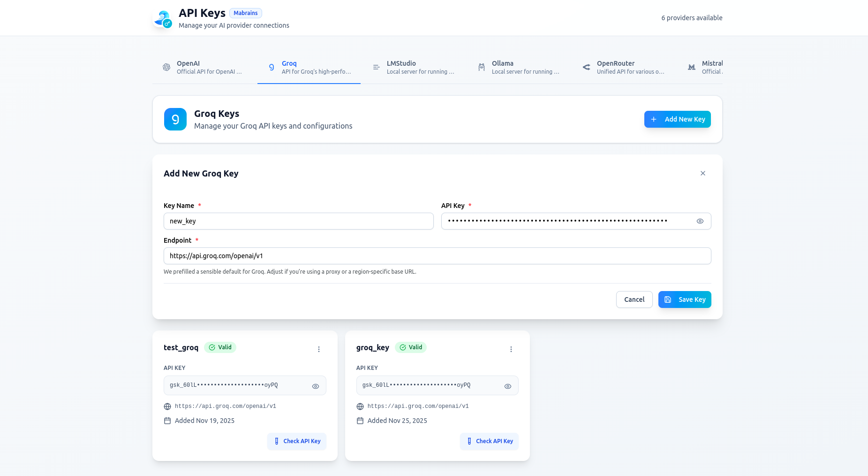Reveal the API Key in the add form
Screen dimensions: 868x476
click(700, 221)
